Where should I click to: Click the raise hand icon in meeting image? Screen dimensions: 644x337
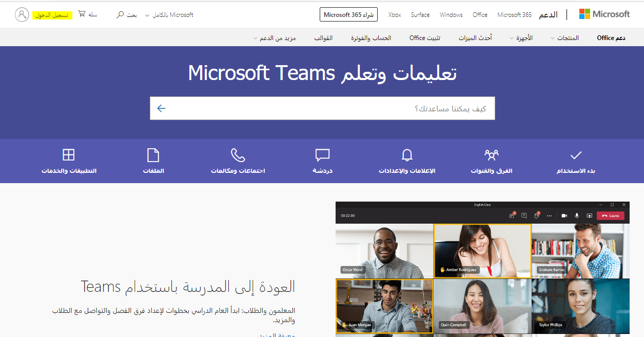tap(537, 215)
